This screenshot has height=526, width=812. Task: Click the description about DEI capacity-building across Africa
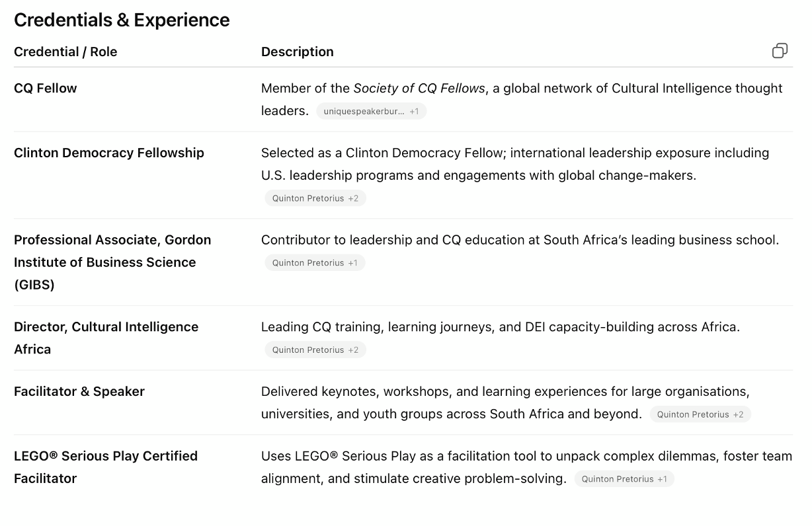(500, 327)
